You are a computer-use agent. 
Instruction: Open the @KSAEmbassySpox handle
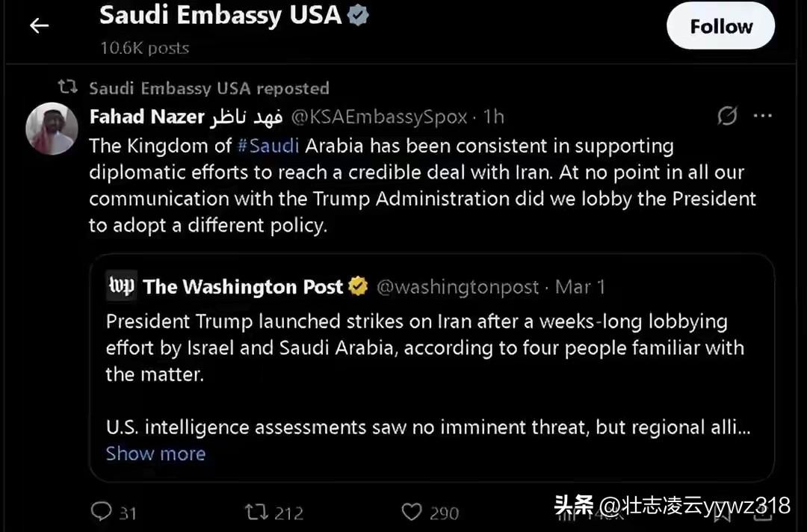point(378,117)
